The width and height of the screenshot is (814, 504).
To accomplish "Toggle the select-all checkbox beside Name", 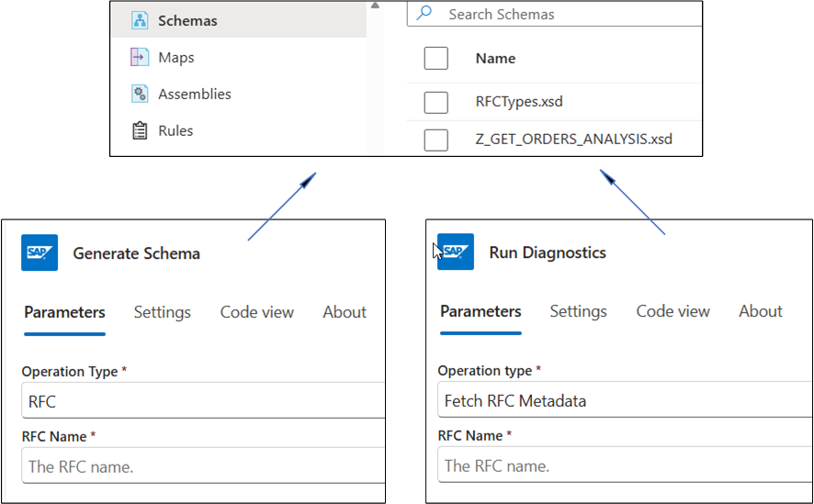I will pos(436,58).
